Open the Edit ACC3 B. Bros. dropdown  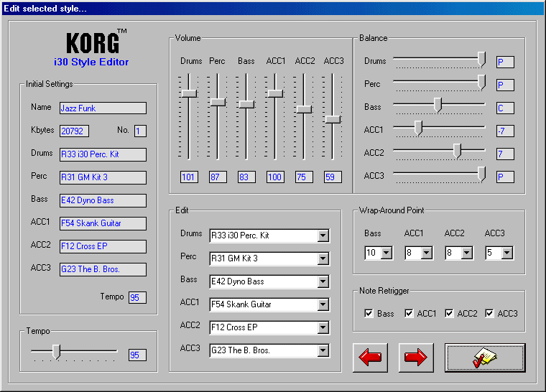tap(323, 350)
